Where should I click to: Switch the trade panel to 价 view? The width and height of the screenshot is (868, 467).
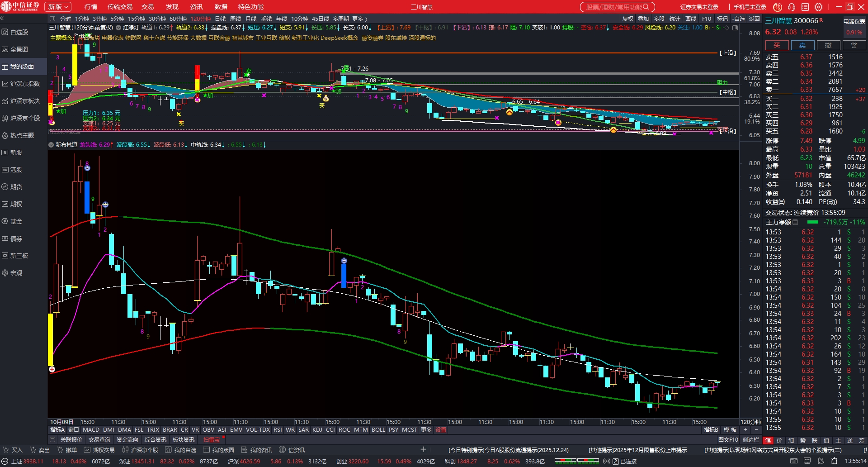point(779,440)
